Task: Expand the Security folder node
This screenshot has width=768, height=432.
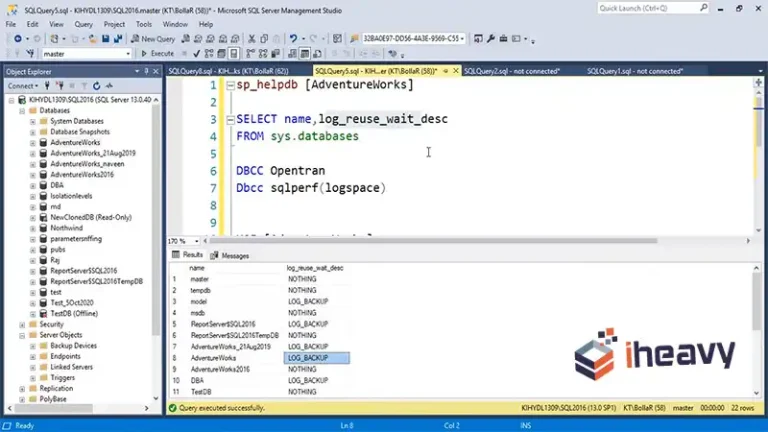Action: pos(22,325)
